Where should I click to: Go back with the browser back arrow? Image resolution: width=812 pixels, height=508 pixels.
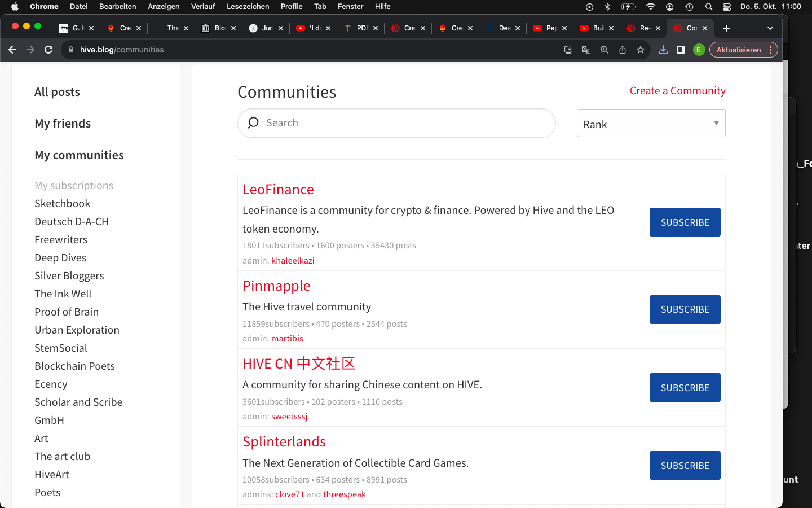[x=12, y=50]
